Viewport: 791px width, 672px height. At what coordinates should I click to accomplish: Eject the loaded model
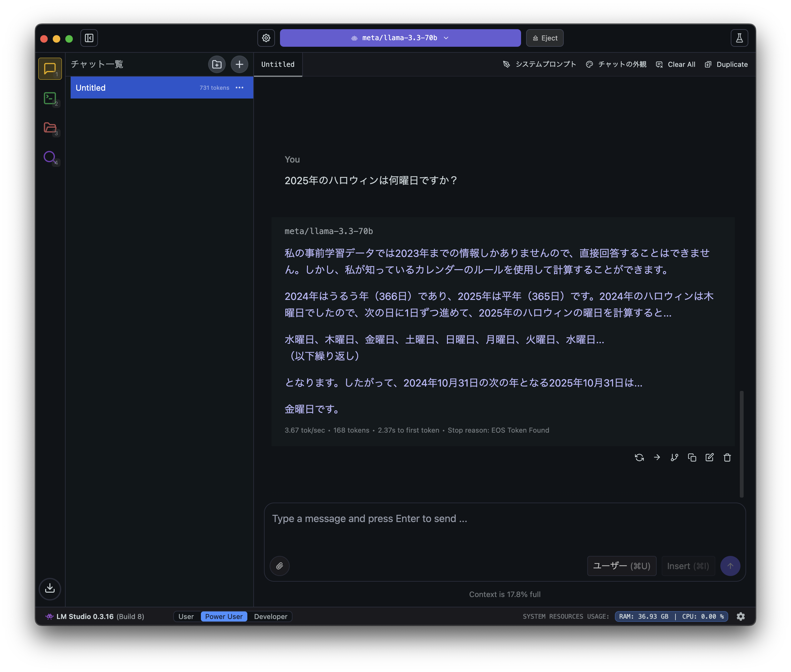coord(544,38)
